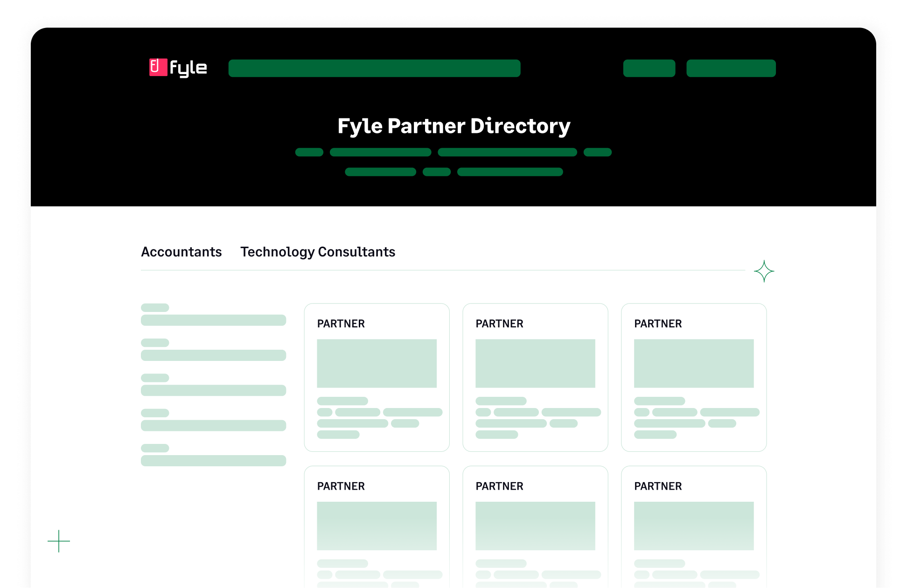Switch to the Accountants tab
This screenshot has height=588, width=907.
point(181,252)
